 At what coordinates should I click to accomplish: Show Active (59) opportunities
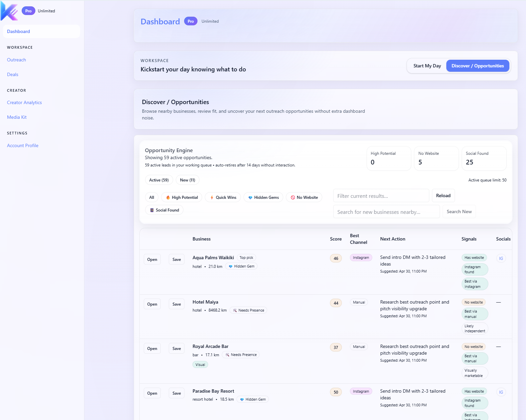[159, 180]
